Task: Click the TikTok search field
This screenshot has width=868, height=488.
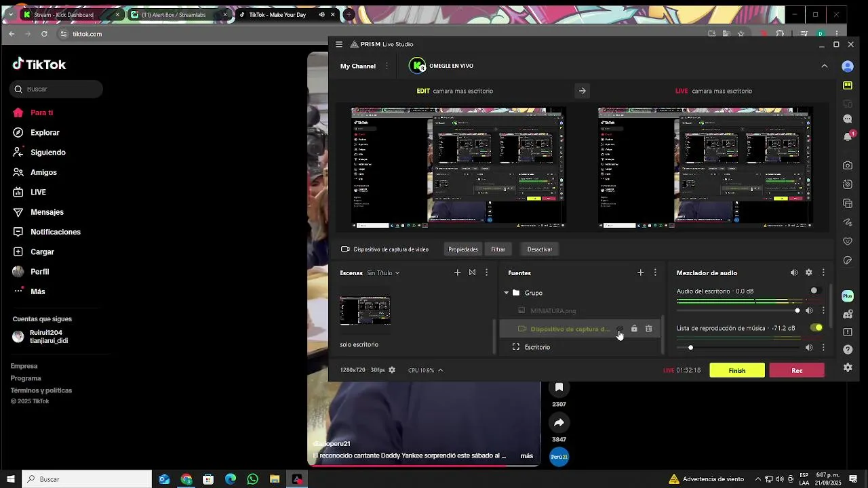Action: coord(56,89)
